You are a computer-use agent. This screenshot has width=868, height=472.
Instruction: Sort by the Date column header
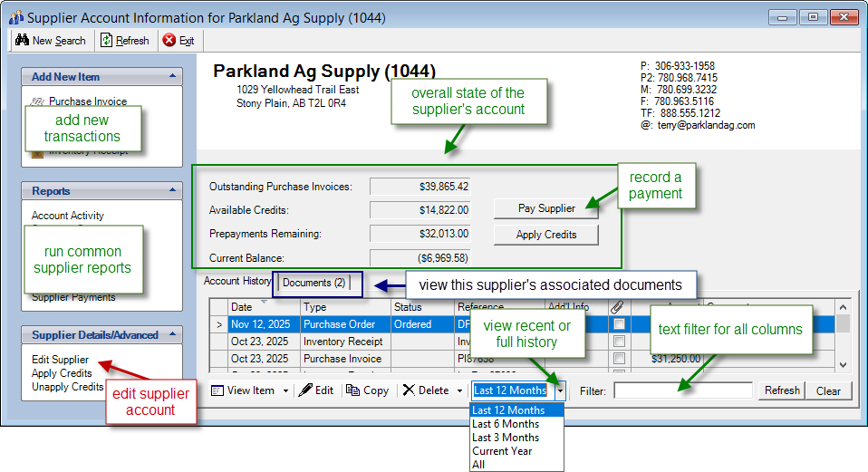(x=264, y=306)
